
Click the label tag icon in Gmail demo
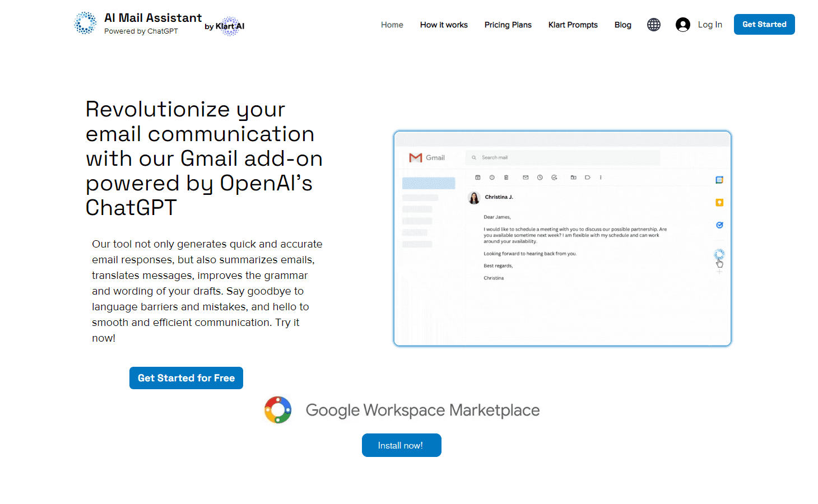(588, 178)
